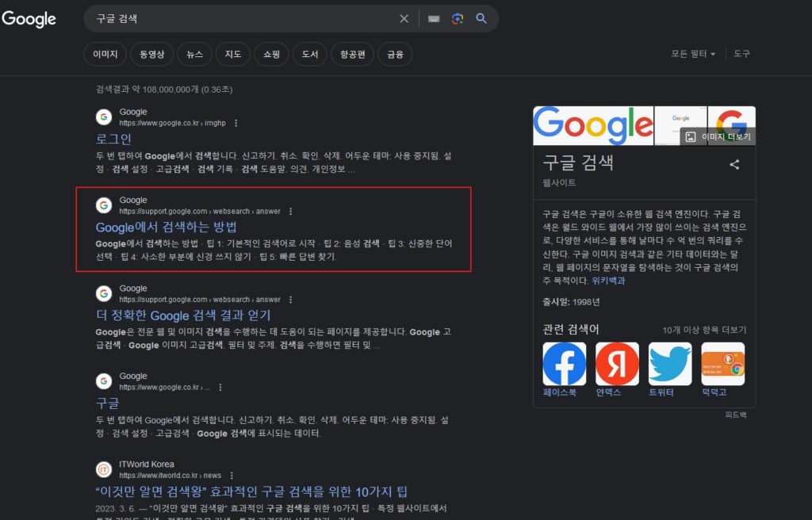Click the favicon of 더 정확한 Google 검색 result
The width and height of the screenshot is (812, 520).
point(104,293)
